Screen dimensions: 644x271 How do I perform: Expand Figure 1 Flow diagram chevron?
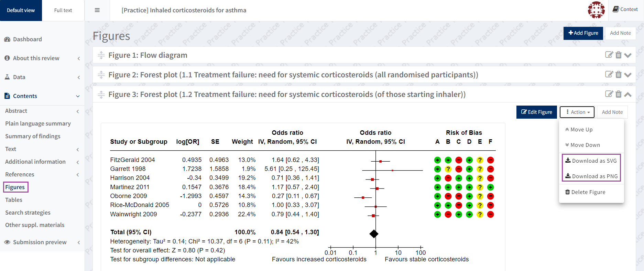click(628, 55)
